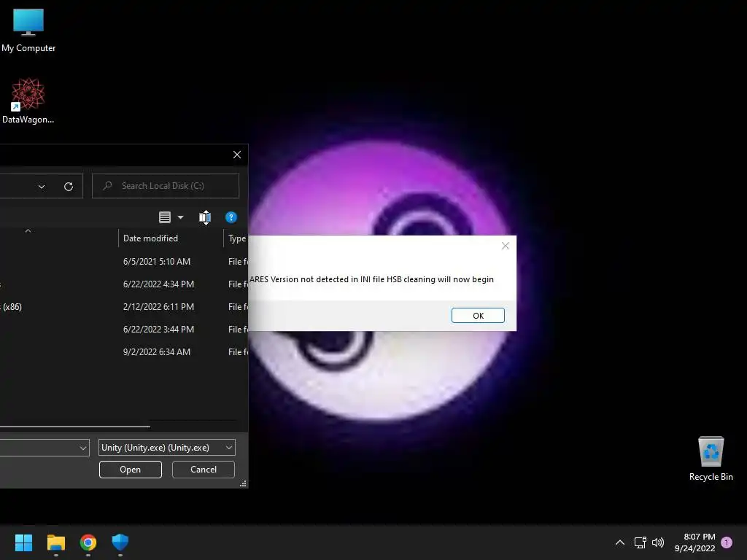Click the Open button
This screenshot has height=560, width=747.
pos(130,470)
